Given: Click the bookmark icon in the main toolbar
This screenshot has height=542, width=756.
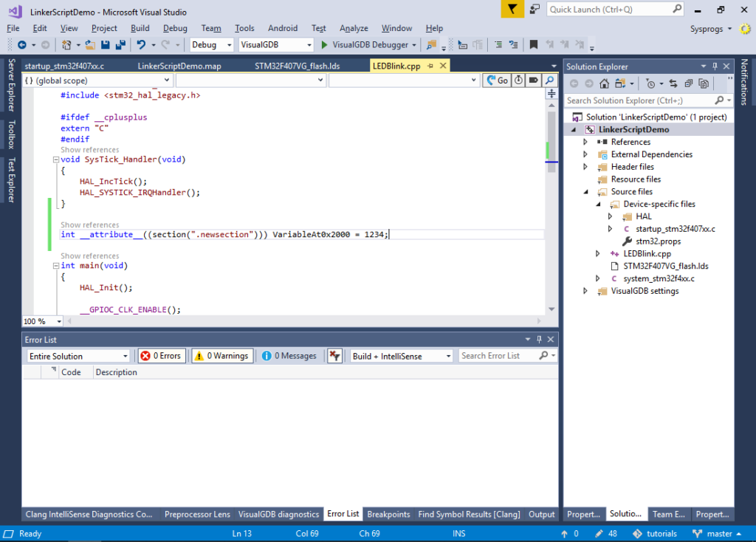Looking at the screenshot, I should tap(533, 45).
